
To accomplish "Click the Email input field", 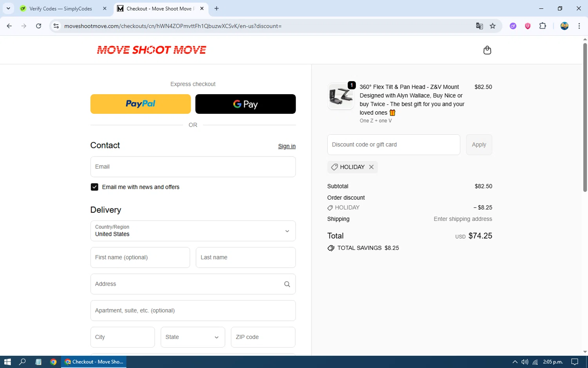I will tap(193, 167).
